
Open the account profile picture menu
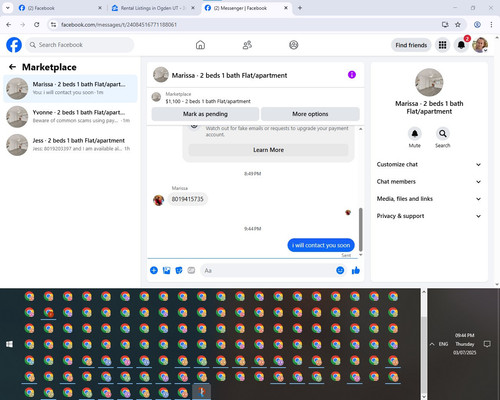click(x=480, y=45)
